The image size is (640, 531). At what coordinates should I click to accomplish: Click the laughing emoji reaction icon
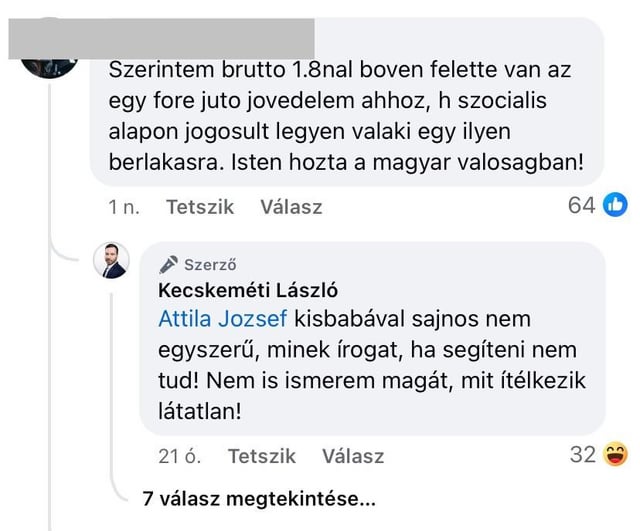616,454
